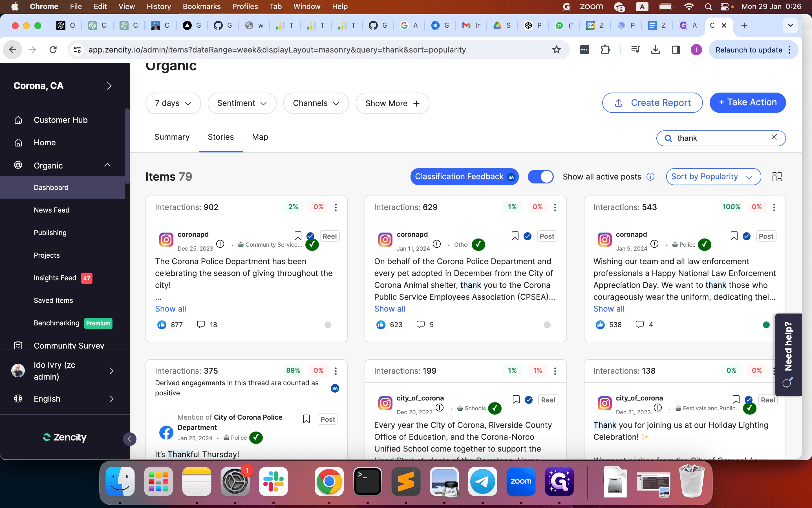This screenshot has width=812, height=508.
Task: Click the gray sentiment dot on 629-interactions card
Action: (x=547, y=325)
